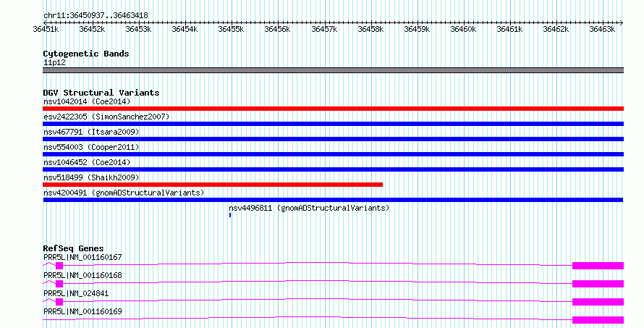This screenshot has height=328, width=644.
Task: Select the nsv1042014 (Coe2014) label
Action: tap(87, 101)
